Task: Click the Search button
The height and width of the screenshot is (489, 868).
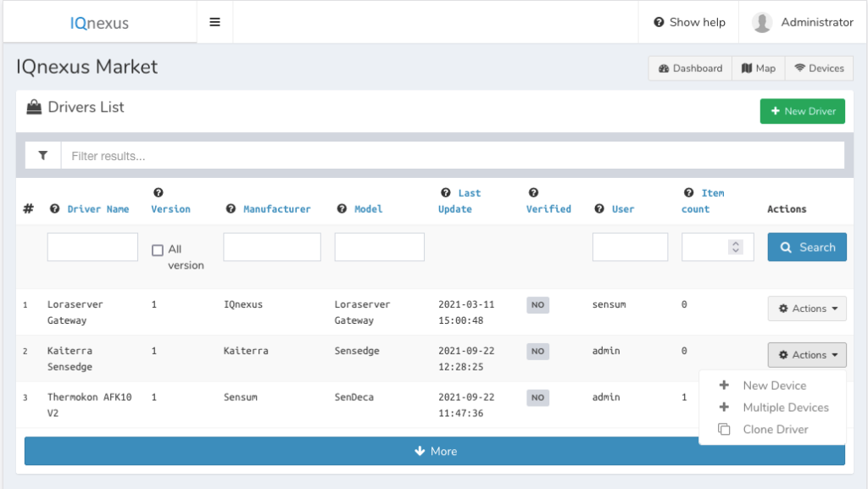Action: [807, 247]
